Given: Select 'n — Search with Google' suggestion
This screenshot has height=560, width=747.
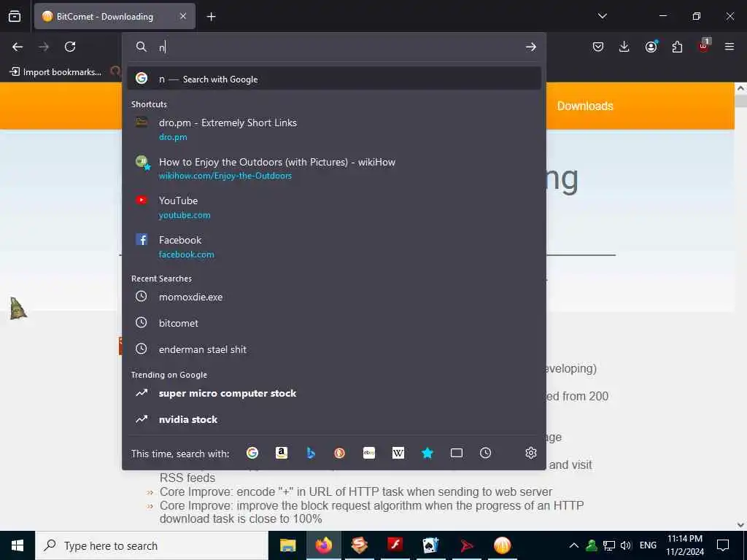Looking at the screenshot, I should pos(333,79).
